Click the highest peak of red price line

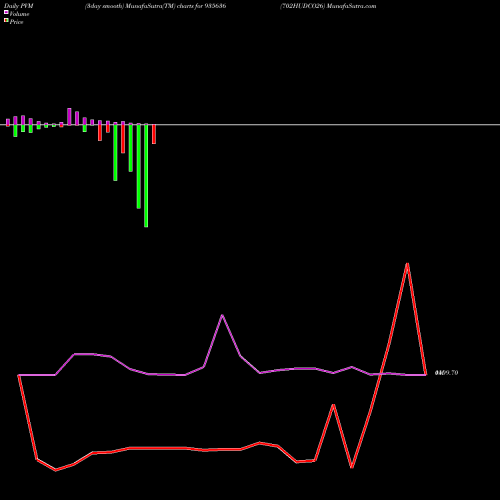[407, 264]
